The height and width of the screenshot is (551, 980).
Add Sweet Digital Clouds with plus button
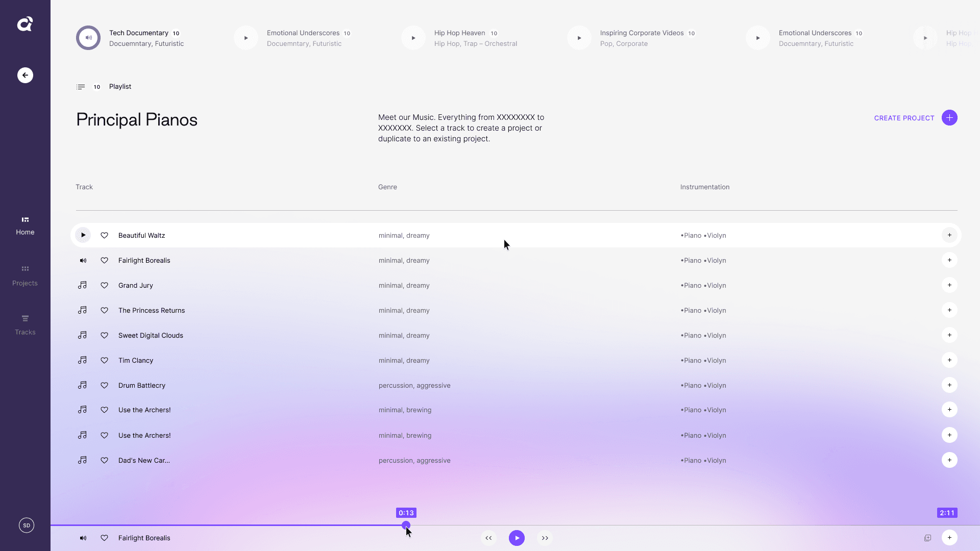pyautogui.click(x=949, y=335)
